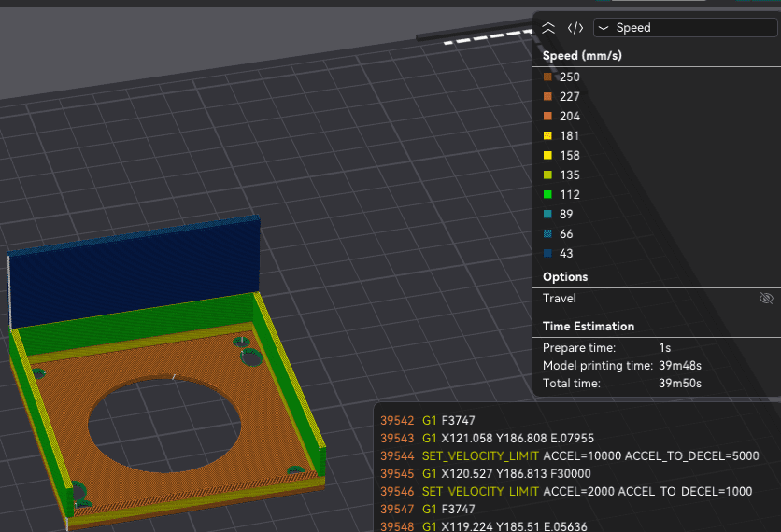The image size is (781, 532).
Task: Click the Time Estimation heading
Action: click(589, 326)
